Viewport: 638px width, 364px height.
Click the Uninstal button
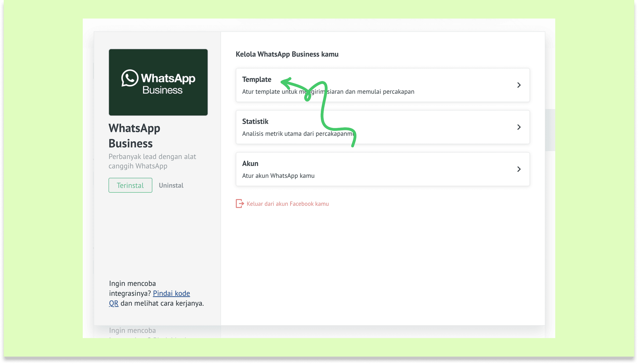[x=171, y=185]
